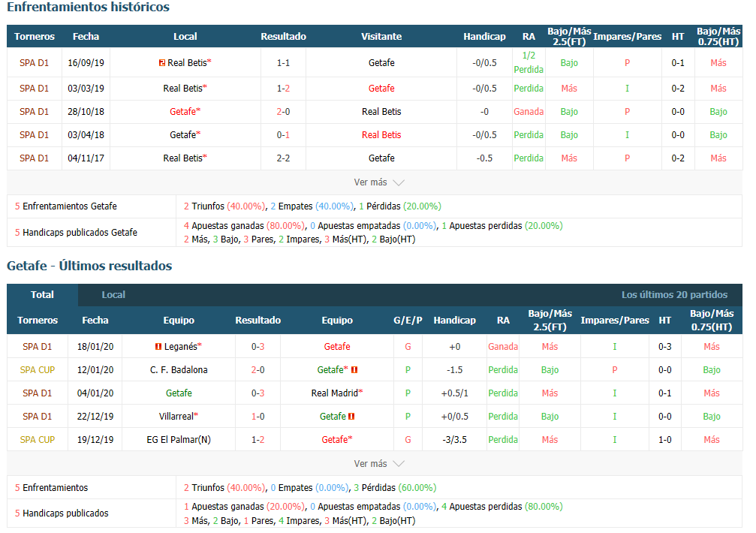The height and width of the screenshot is (533, 756).
Task: Click the -1.5 handicap in Badalona row
Action: [x=455, y=369]
